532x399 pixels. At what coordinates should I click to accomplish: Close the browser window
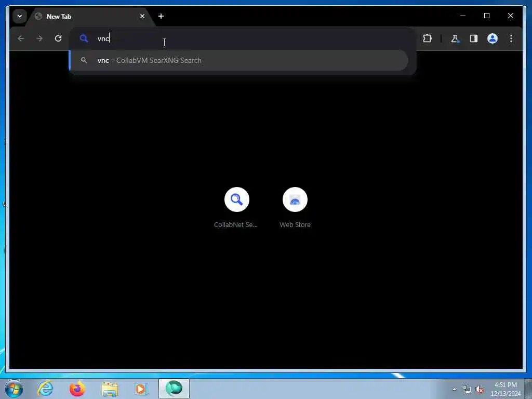(x=510, y=16)
